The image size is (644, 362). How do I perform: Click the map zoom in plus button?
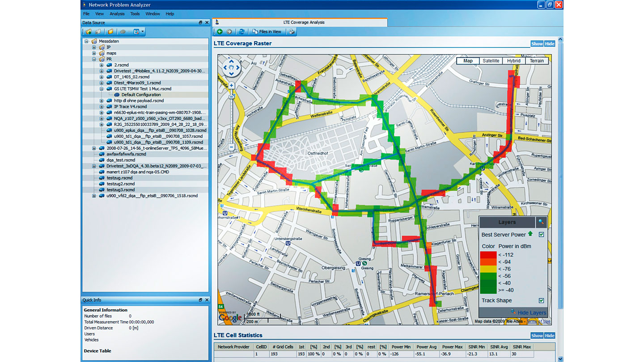[232, 85]
